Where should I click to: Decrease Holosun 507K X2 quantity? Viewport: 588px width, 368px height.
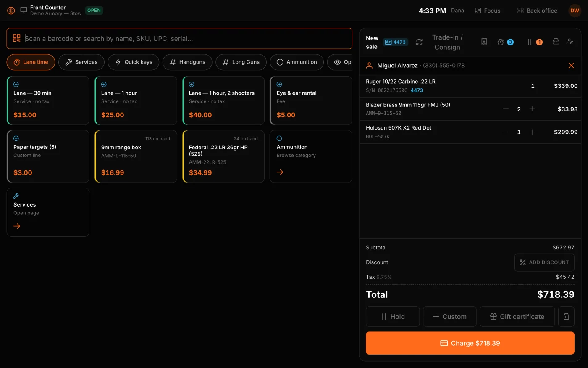pos(506,132)
